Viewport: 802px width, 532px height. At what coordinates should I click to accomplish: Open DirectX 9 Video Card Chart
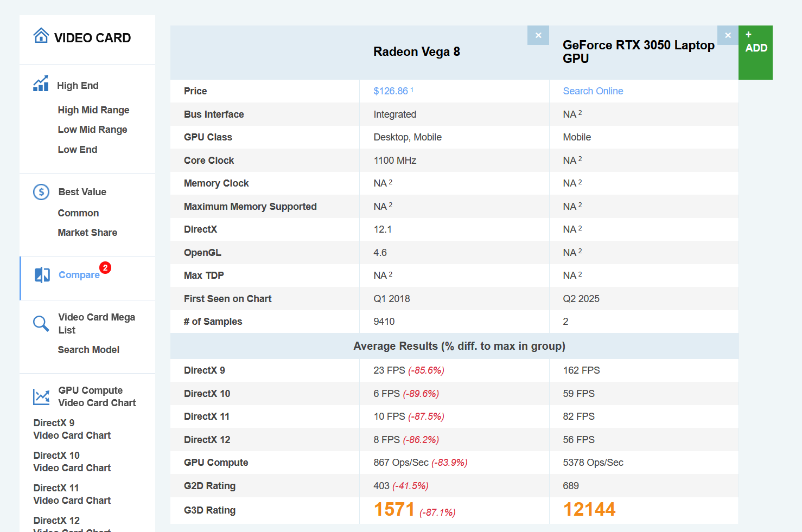pos(72,429)
